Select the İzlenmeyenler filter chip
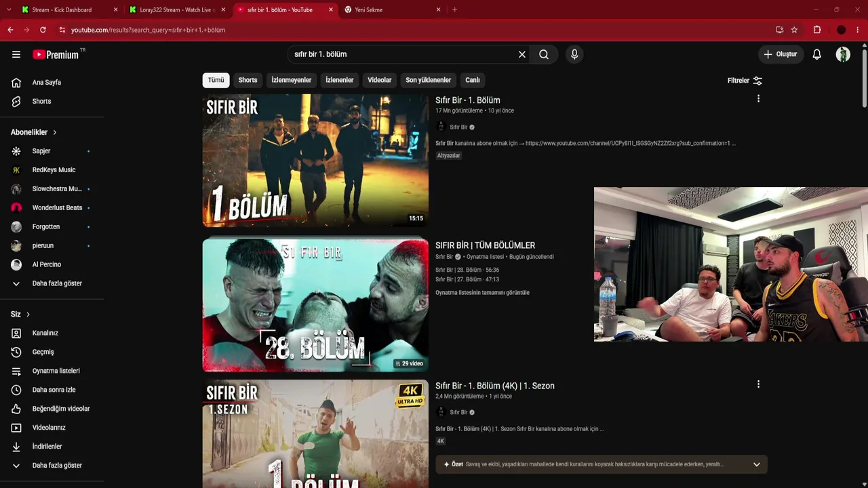The height and width of the screenshot is (488, 868). pyautogui.click(x=292, y=80)
